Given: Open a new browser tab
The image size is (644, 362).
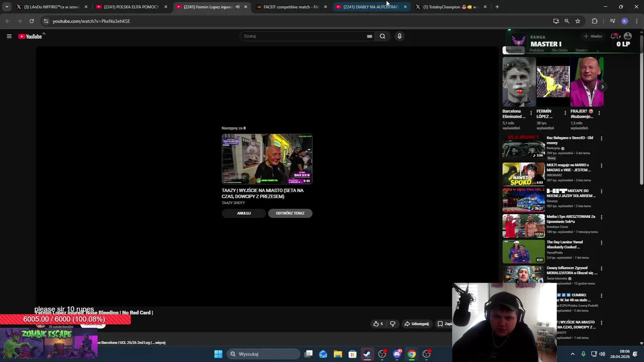Looking at the screenshot, I should tap(497, 7).
